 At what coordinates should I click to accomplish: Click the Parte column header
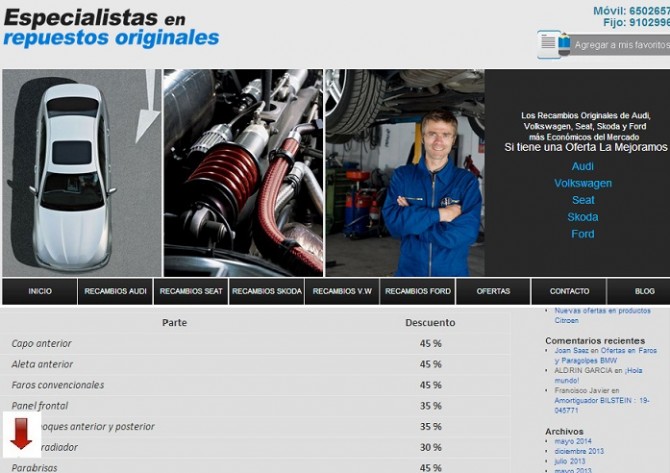tap(174, 323)
